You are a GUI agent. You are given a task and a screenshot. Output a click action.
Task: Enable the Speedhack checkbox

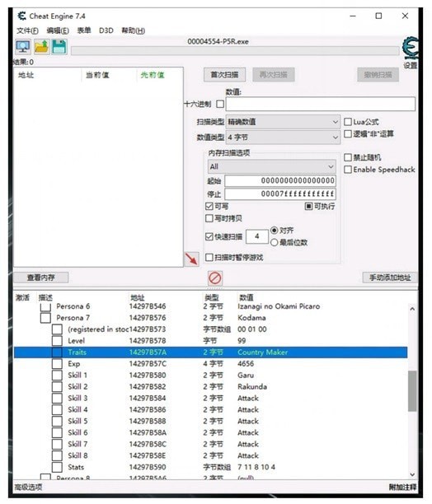click(348, 170)
